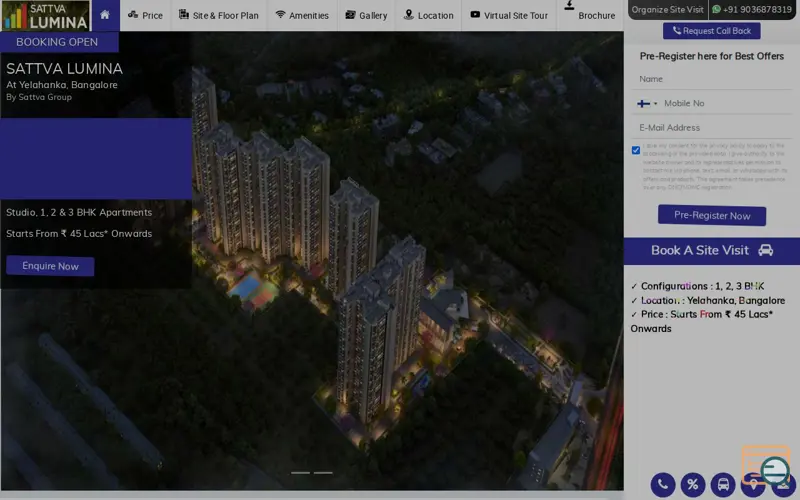Click the floating phone call icon
This screenshot has height=500, width=800.
[x=663, y=484]
